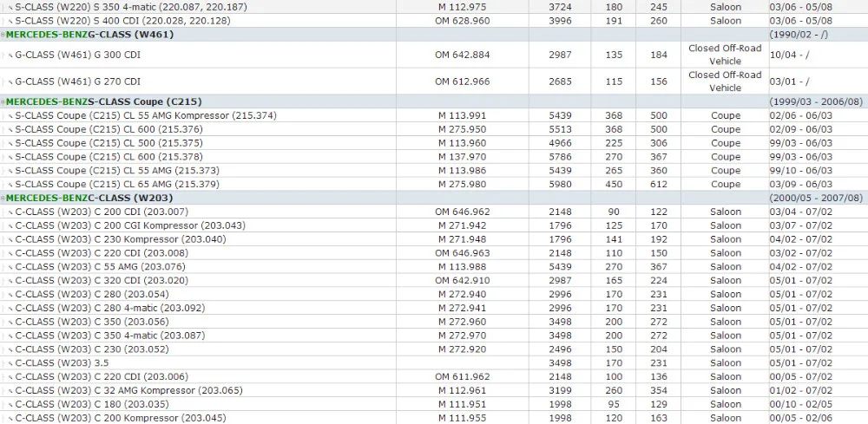Click the arrow icon beside C 55 AMG (203.076)
This screenshot has width=868, height=424.
coord(10,267)
